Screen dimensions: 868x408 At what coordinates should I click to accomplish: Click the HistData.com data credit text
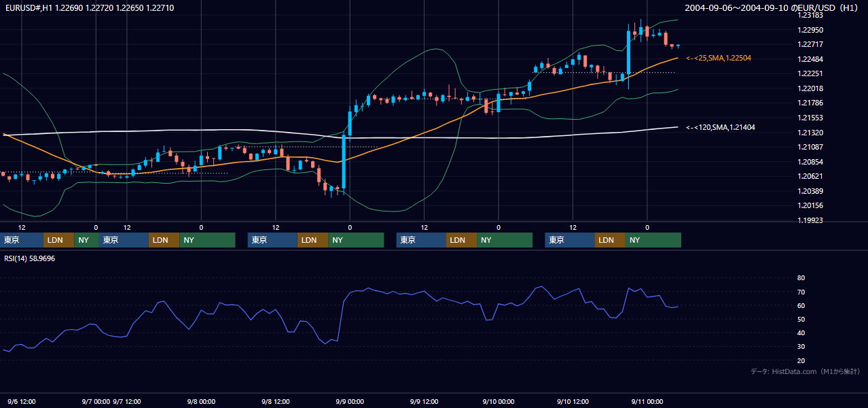pos(806,371)
